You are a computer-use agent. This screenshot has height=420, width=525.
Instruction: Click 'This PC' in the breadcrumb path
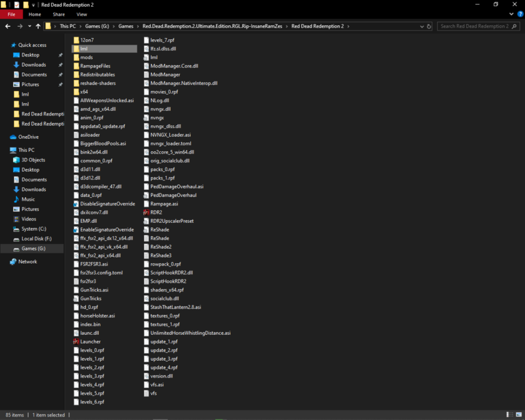coord(67,26)
